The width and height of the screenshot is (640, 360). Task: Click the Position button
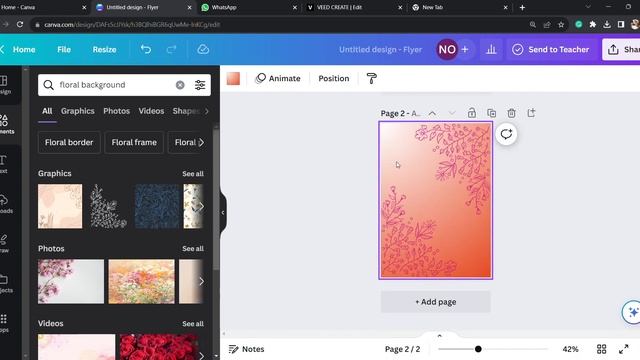333,78
